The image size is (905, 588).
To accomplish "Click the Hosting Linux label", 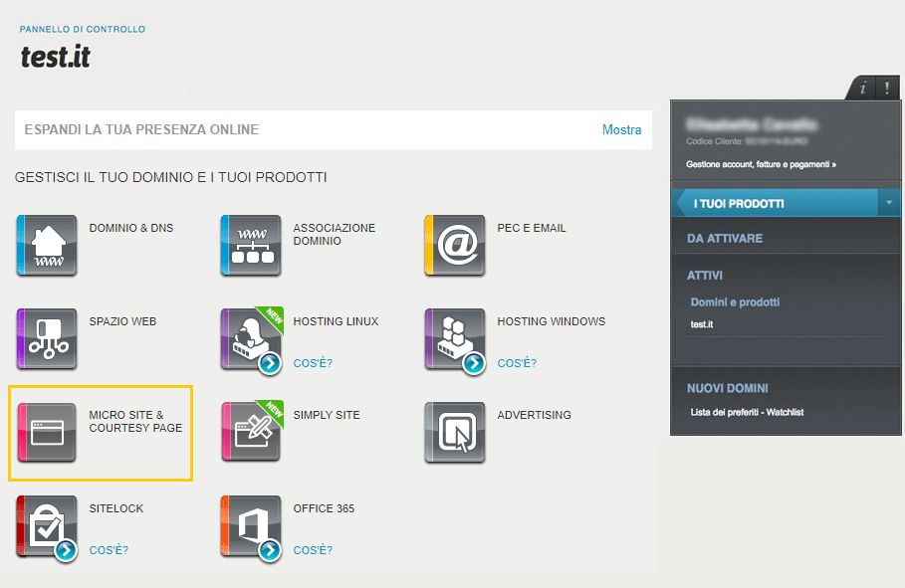I will click(336, 321).
